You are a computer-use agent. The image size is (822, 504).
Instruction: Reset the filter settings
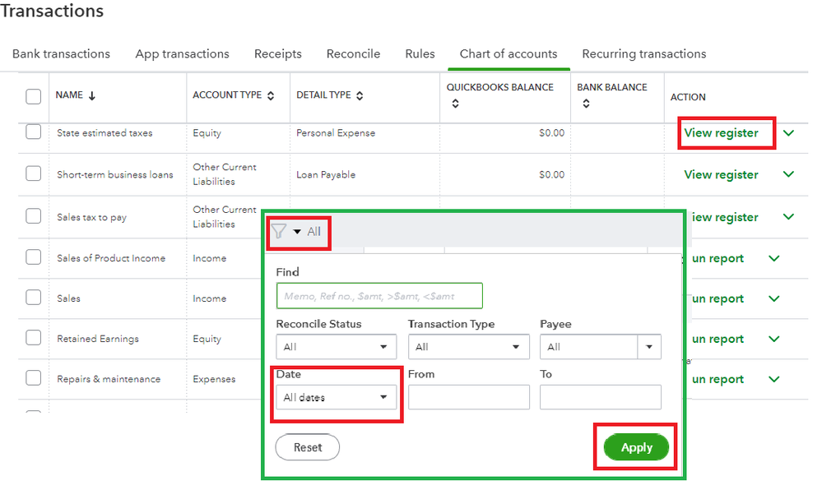click(308, 448)
